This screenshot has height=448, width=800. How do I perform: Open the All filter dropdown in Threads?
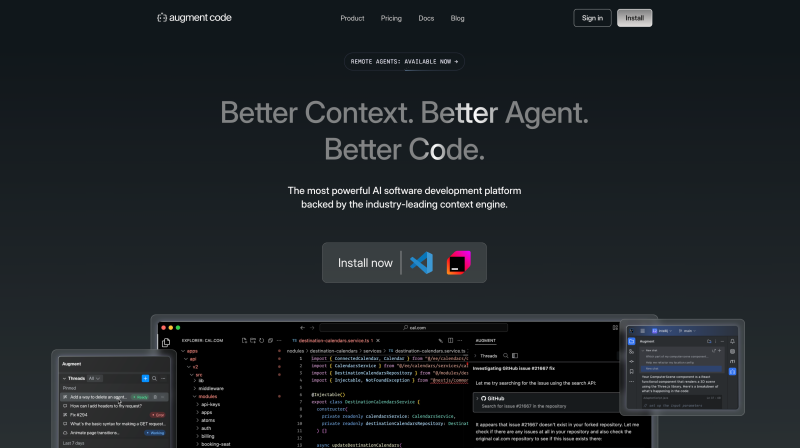click(x=95, y=379)
